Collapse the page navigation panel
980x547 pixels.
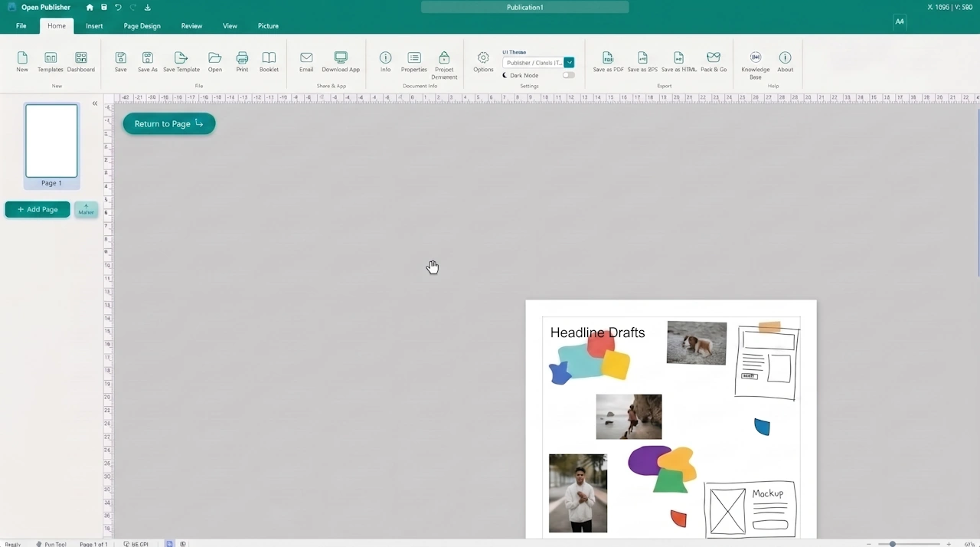click(95, 103)
